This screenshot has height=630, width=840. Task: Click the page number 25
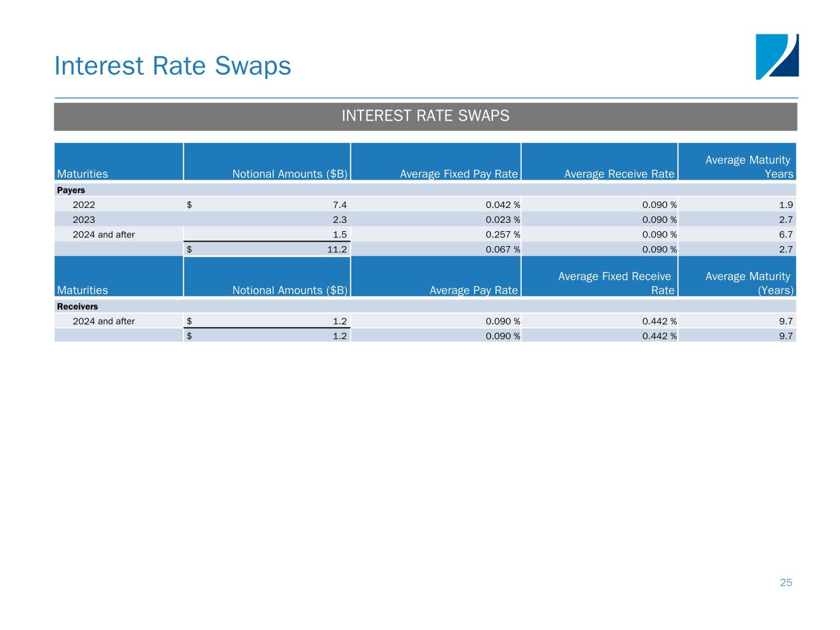click(786, 583)
